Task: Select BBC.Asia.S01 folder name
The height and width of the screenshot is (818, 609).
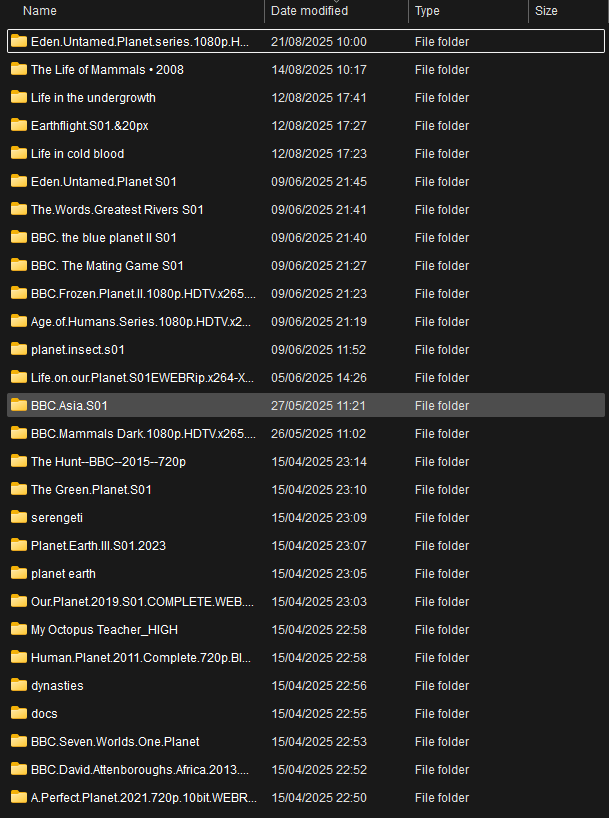Action: [69, 406]
